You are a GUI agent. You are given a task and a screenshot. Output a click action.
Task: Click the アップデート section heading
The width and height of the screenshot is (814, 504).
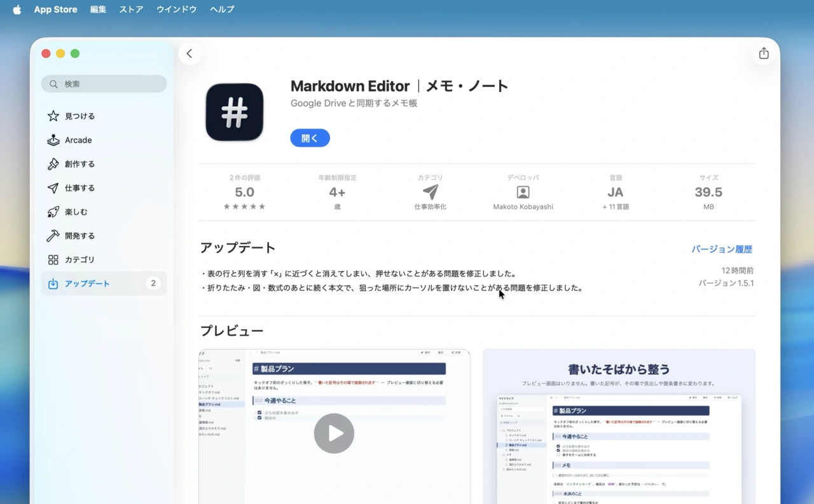[238, 248]
